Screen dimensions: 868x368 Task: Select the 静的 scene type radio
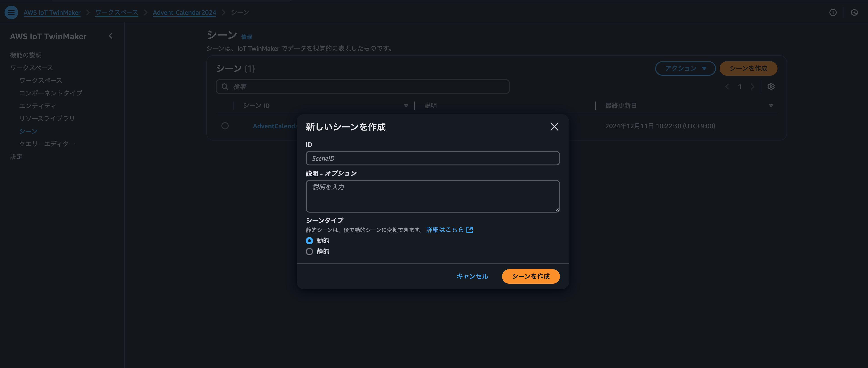coord(309,252)
